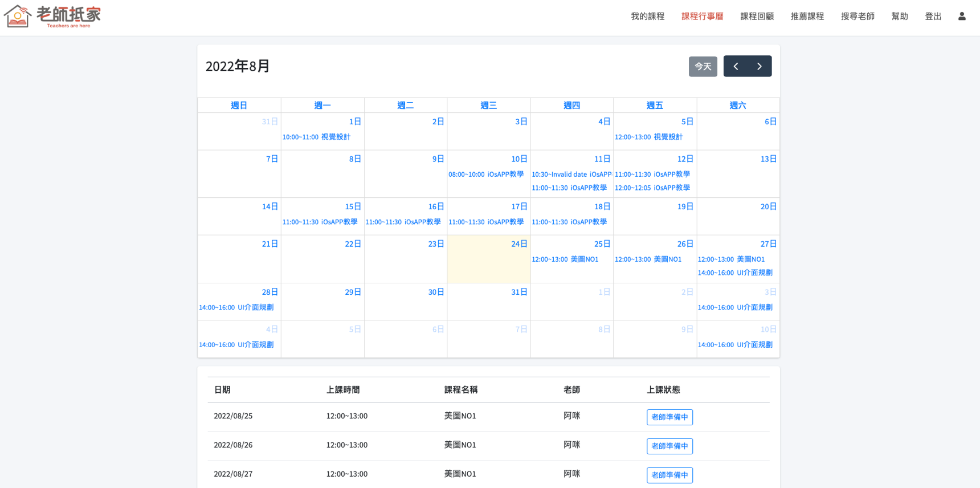Click 課程名稱 table header

point(461,390)
